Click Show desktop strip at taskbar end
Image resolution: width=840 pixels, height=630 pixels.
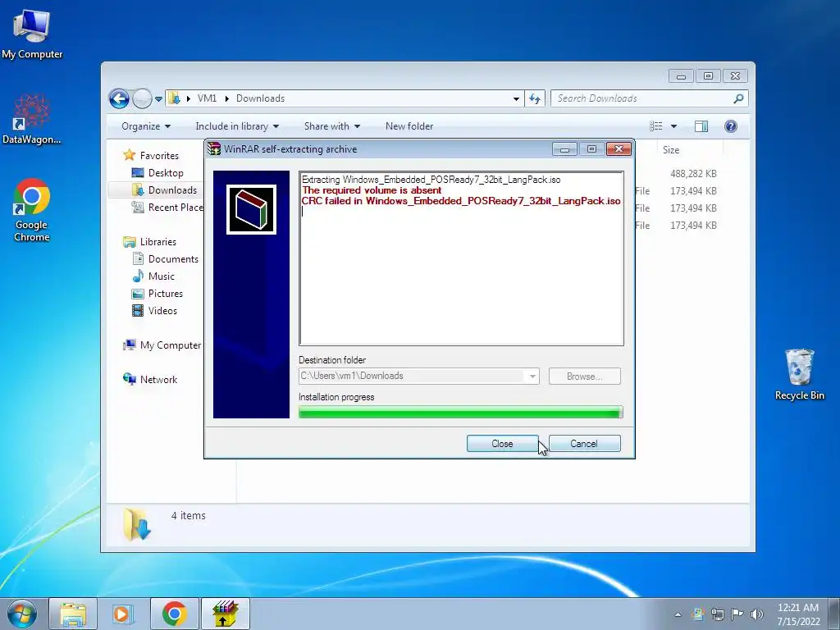(834, 614)
